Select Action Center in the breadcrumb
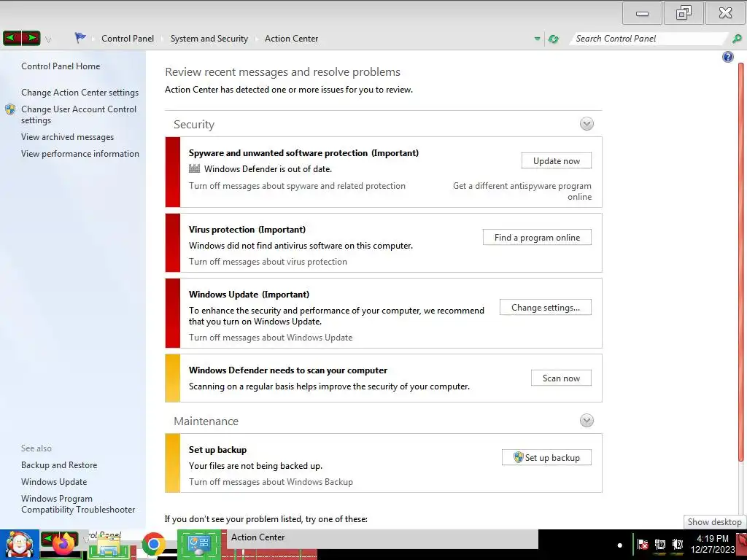 291,39
